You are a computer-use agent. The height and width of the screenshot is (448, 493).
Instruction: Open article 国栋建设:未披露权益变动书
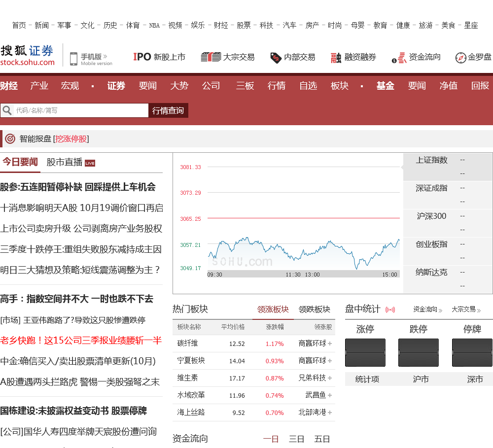tap(73, 411)
